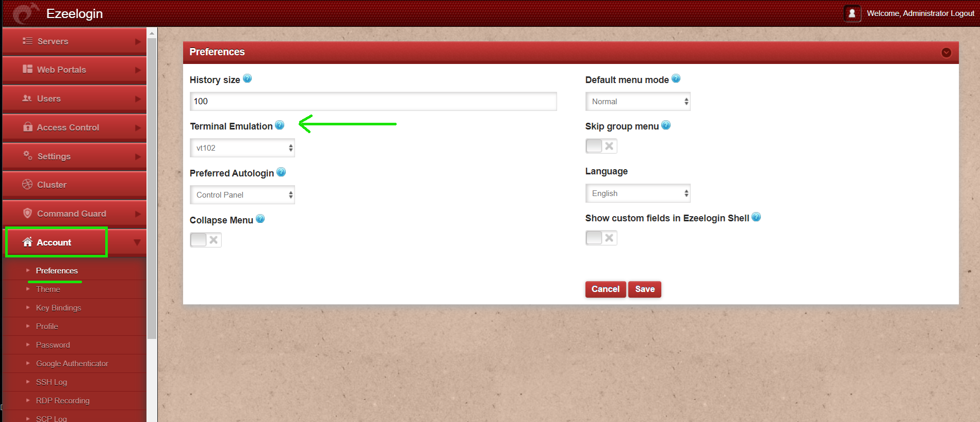The width and height of the screenshot is (980, 422).
Task: Open the Preferred Autologin dropdown
Action: pos(242,195)
